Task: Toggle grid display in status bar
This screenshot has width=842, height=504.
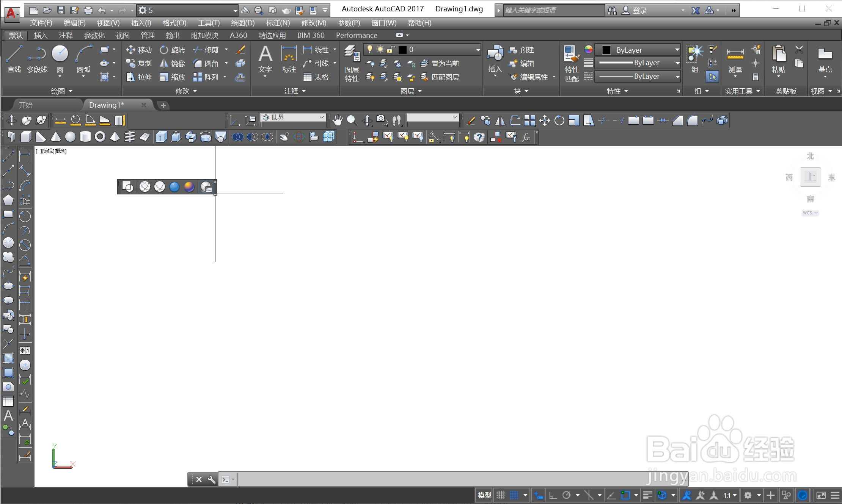Action: (x=501, y=495)
